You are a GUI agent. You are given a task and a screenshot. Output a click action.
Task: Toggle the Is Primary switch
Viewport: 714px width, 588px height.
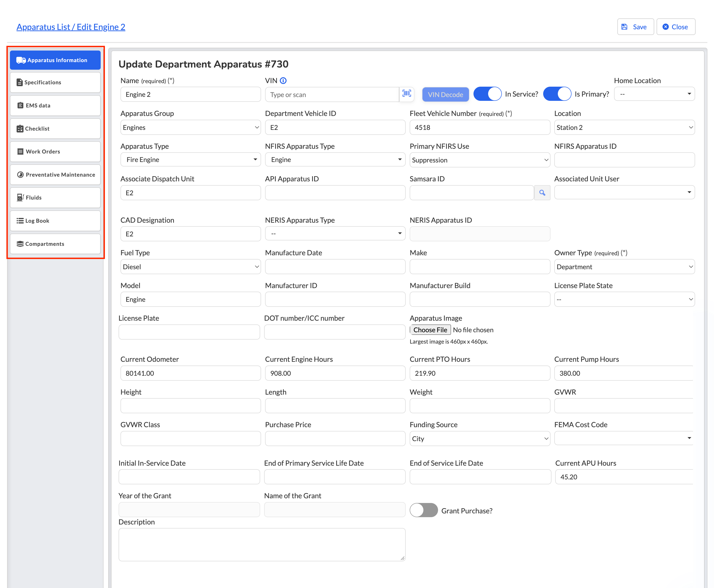click(557, 94)
